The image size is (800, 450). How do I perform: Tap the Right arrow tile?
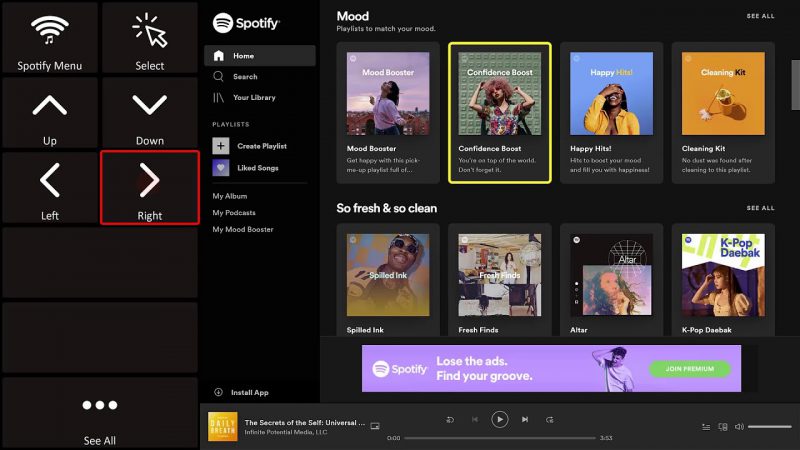149,188
